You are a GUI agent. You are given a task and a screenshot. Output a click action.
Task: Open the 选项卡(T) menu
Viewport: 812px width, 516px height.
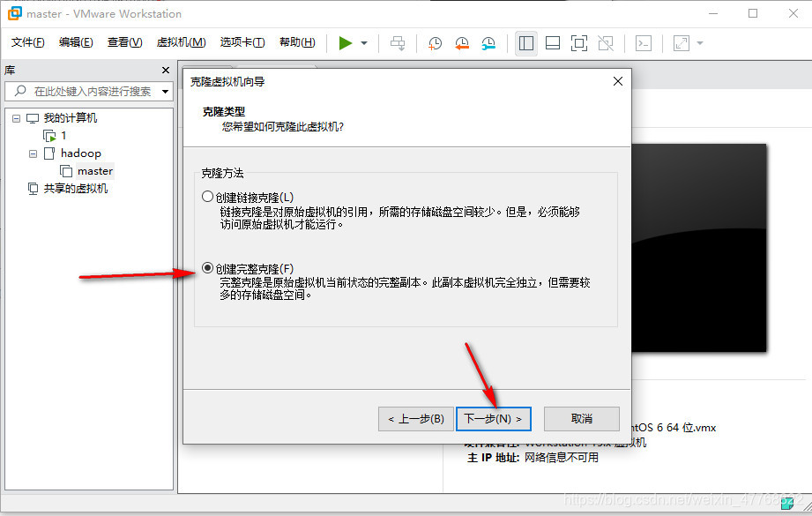242,42
